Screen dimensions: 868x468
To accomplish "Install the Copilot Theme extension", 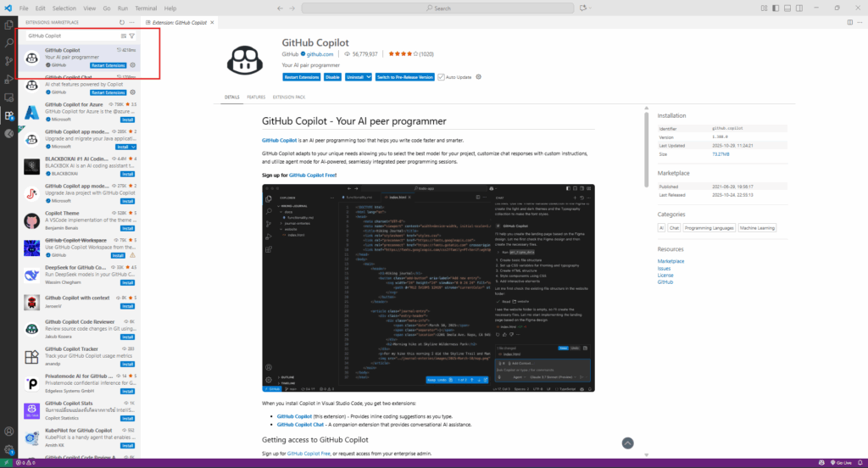I will [128, 228].
